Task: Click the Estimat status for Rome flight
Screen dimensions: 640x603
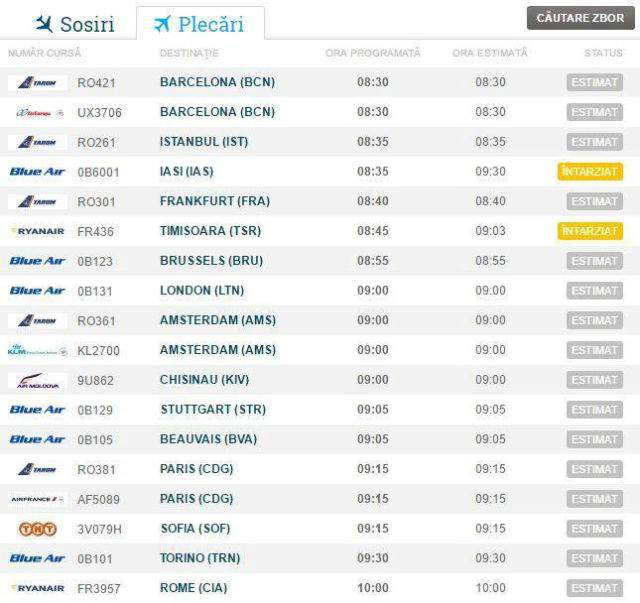Action: click(594, 588)
